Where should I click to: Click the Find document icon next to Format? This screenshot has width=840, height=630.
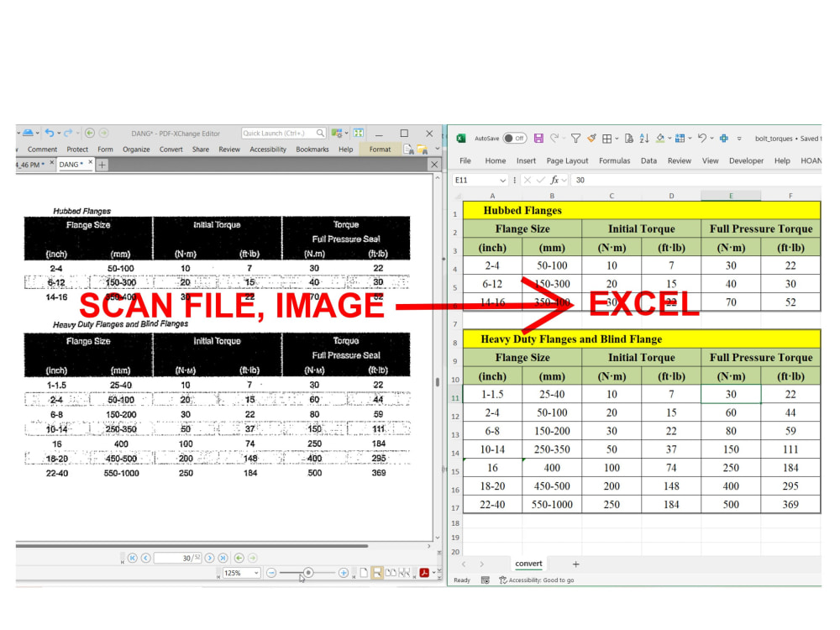pos(408,150)
